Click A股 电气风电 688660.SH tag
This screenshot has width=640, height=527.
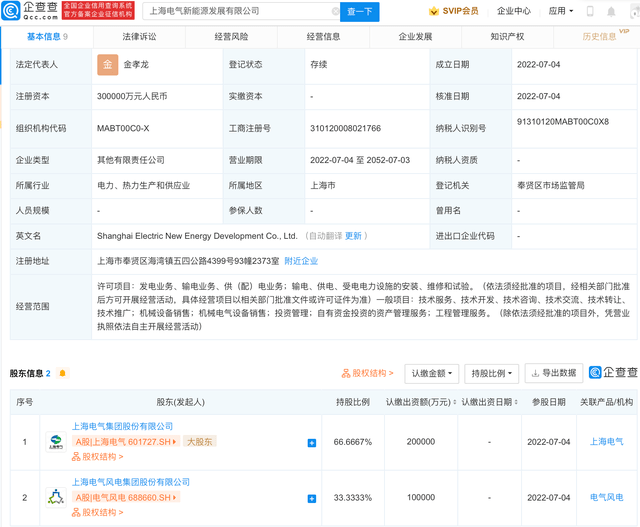point(126,498)
